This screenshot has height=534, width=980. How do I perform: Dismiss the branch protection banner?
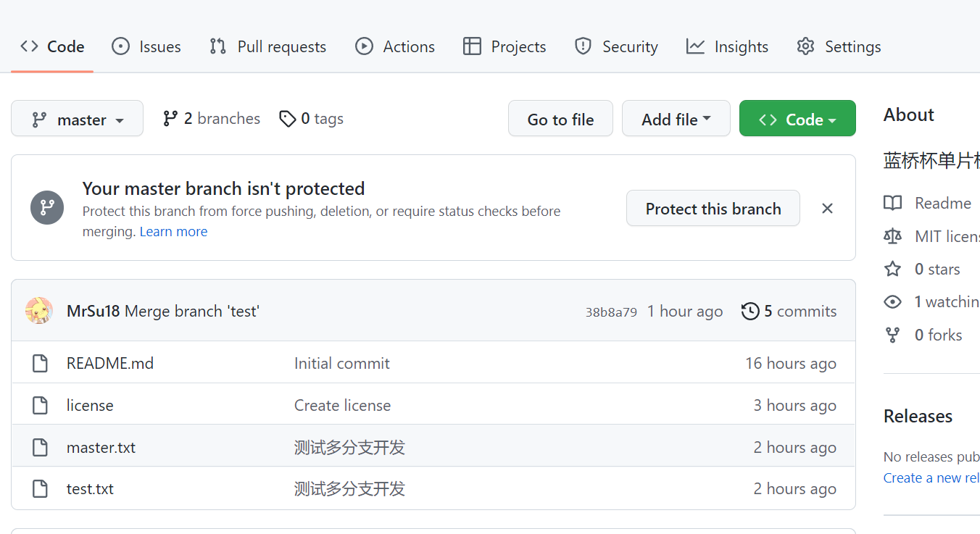pos(827,209)
